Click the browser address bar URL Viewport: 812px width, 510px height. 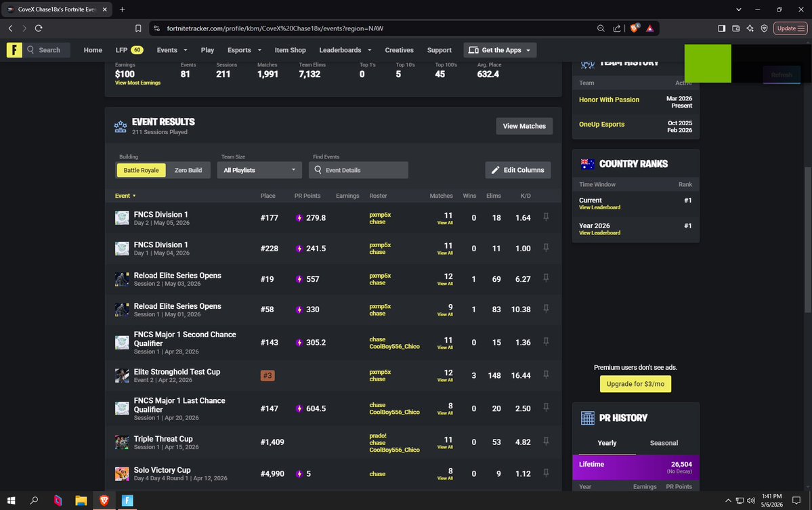(275, 28)
